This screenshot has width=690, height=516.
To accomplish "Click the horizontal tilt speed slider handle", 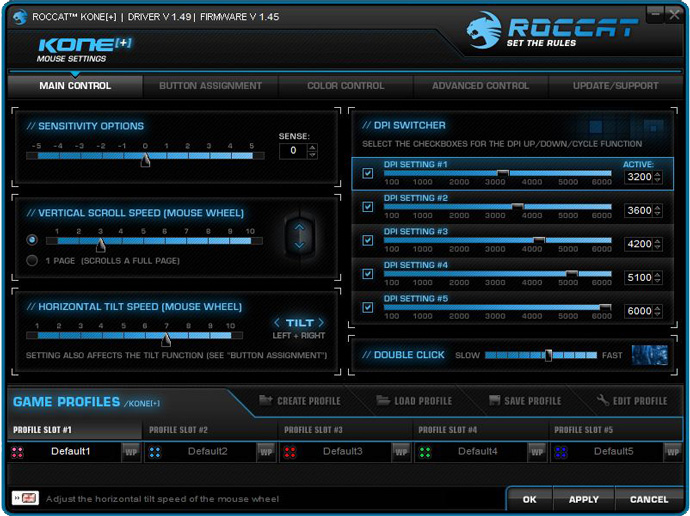I will tap(166, 339).
